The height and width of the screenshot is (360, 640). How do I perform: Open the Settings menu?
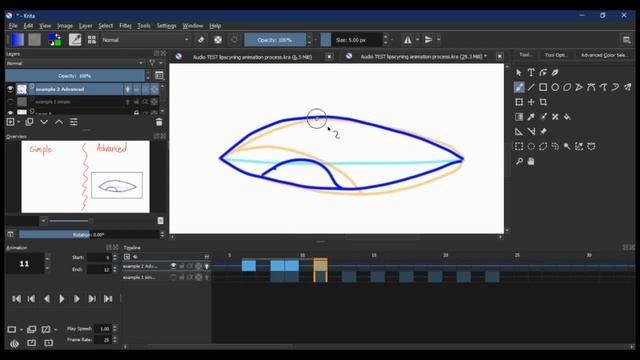tap(166, 26)
